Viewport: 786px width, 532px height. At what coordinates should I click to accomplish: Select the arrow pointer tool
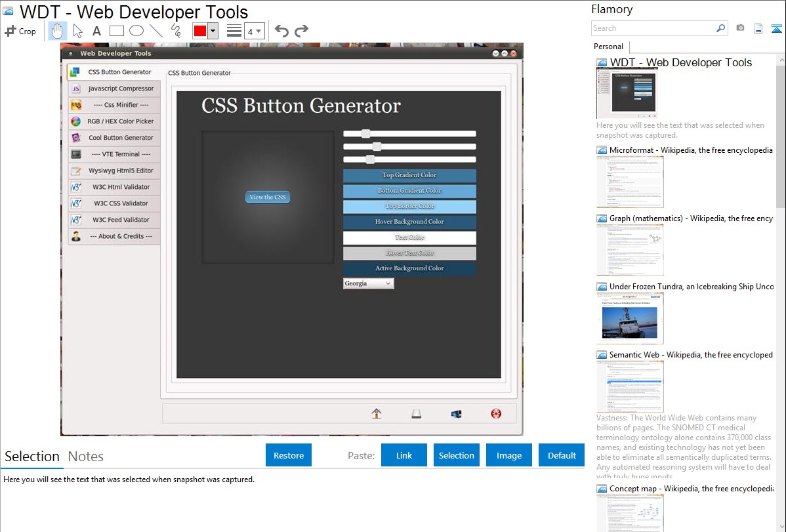pyautogui.click(x=77, y=31)
